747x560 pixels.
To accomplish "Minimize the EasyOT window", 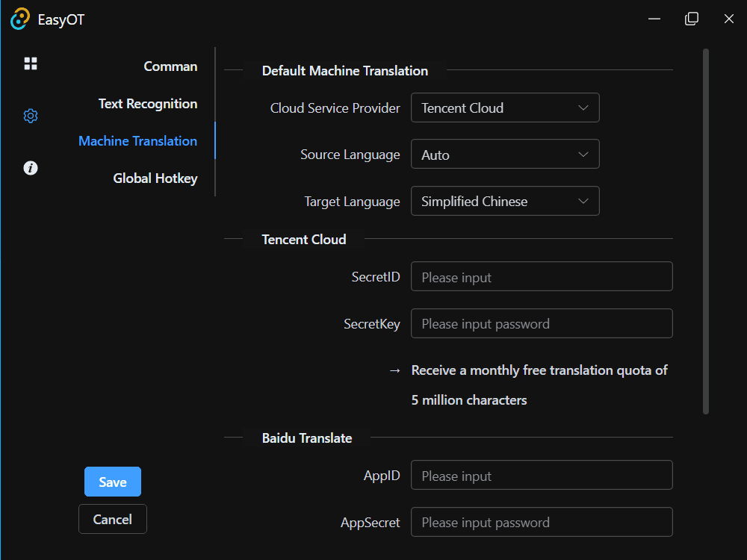I will (x=654, y=19).
